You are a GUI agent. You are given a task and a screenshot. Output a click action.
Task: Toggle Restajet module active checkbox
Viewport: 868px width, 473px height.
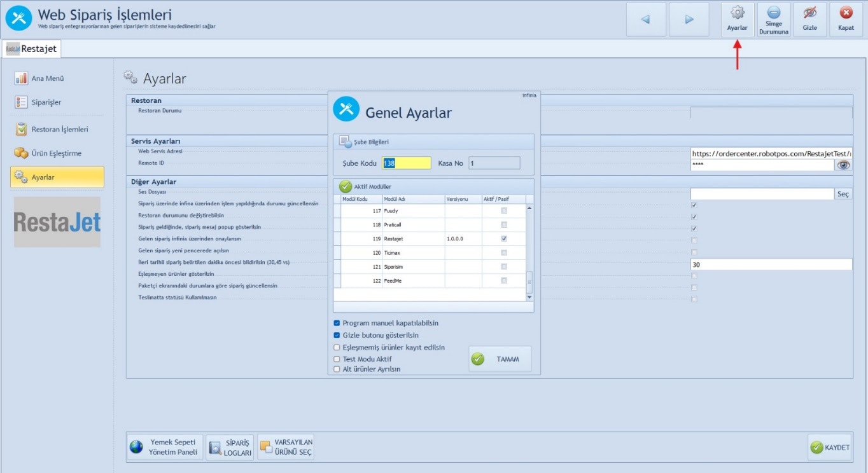[x=504, y=238]
